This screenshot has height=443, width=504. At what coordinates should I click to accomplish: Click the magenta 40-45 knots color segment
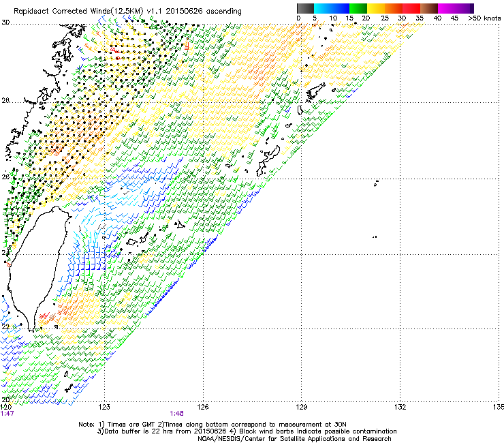tap(447, 8)
